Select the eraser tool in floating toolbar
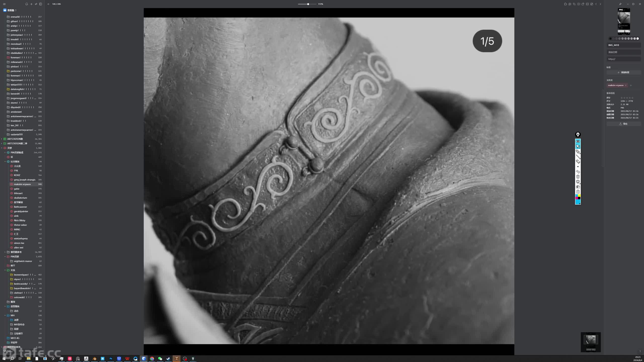 [x=578, y=162]
